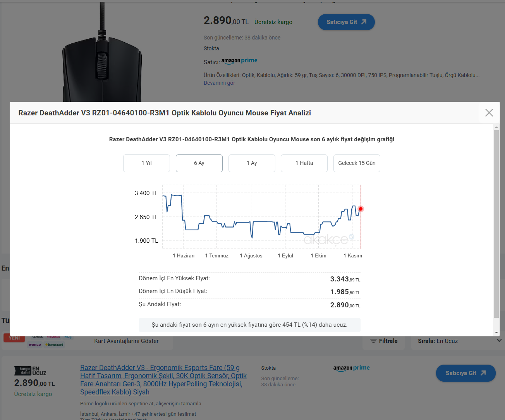Click the red current-price dot on chart
Image resolution: width=505 pixels, height=420 pixels.
tap(361, 209)
